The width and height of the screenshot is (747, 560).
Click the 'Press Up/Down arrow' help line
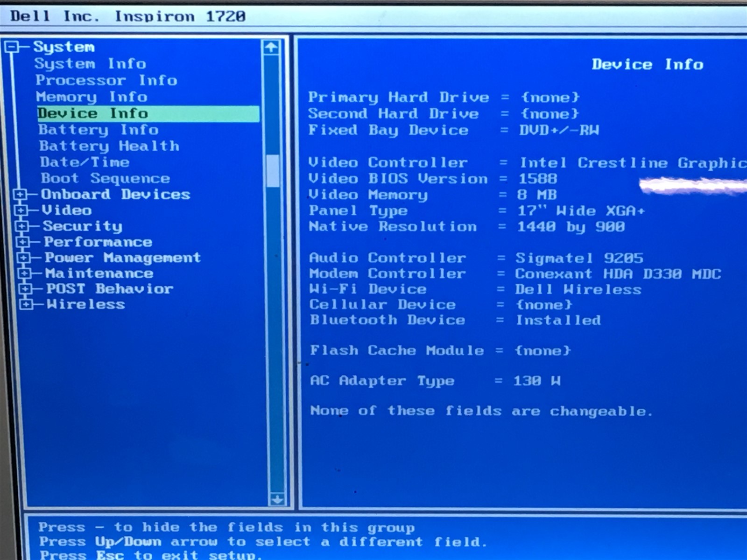263,542
